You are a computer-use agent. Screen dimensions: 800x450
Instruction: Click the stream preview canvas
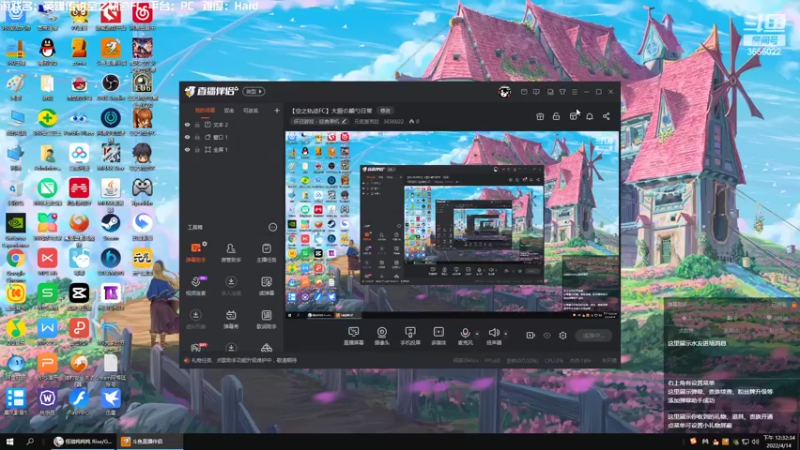pyautogui.click(x=452, y=225)
